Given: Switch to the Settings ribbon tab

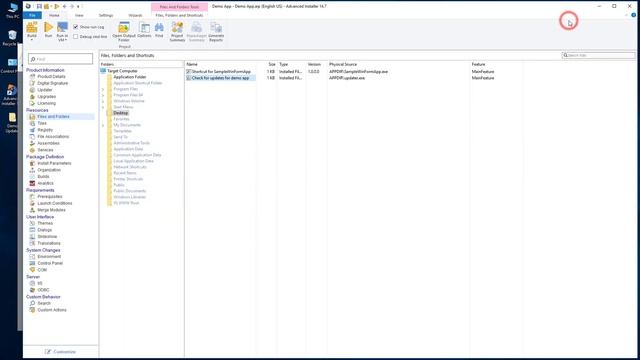Looking at the screenshot, I should (106, 16).
